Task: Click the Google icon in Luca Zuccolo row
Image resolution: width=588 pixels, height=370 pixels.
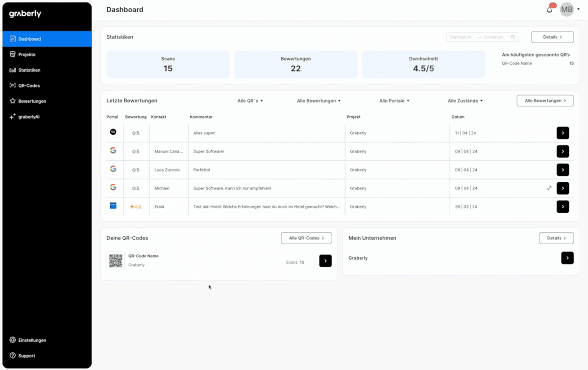Action: pyautogui.click(x=113, y=169)
